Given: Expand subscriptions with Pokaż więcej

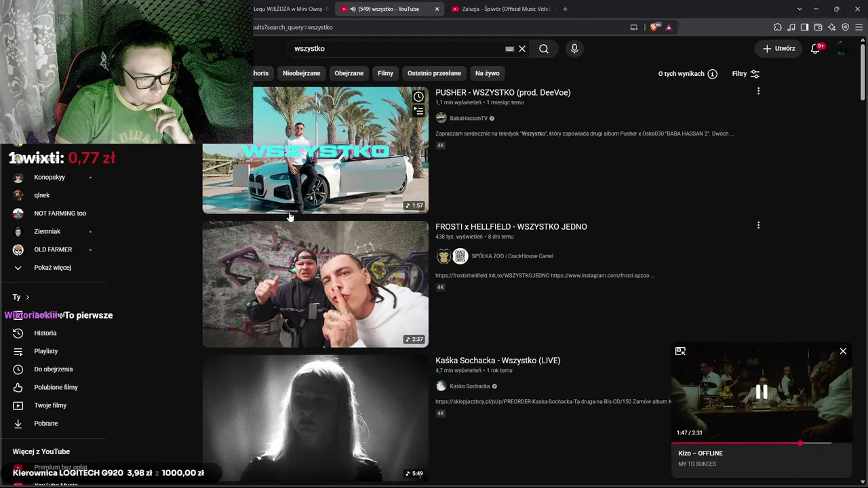Looking at the screenshot, I should point(53,268).
